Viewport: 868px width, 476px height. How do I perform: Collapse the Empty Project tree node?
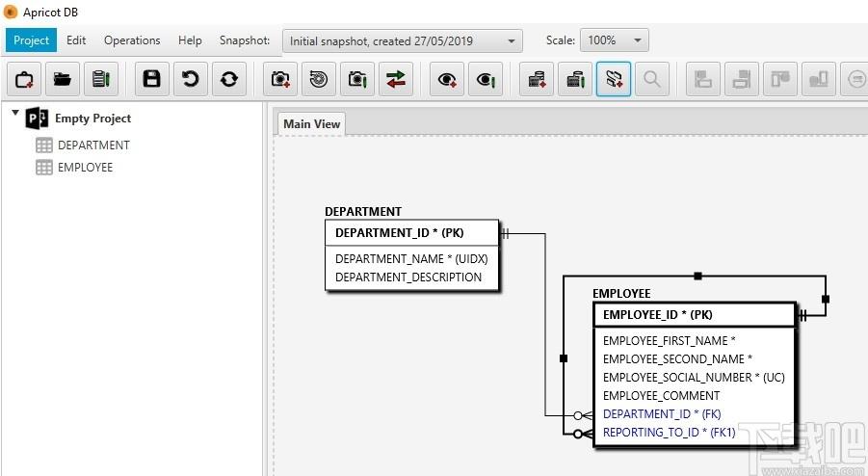click(15, 113)
